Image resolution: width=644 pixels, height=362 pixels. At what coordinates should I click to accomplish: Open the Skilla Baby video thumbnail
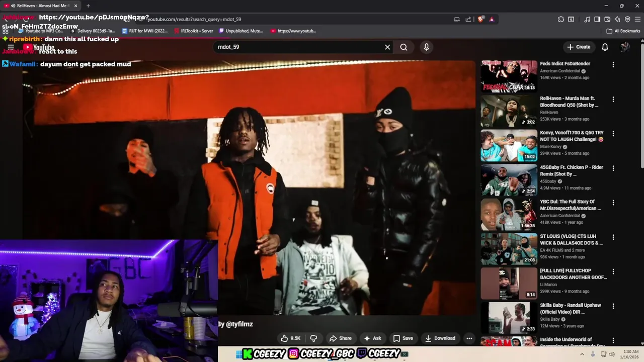tap(509, 318)
